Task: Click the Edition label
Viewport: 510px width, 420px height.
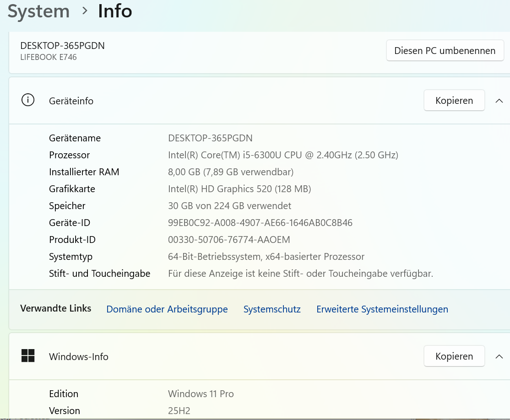Action: pyautogui.click(x=64, y=394)
